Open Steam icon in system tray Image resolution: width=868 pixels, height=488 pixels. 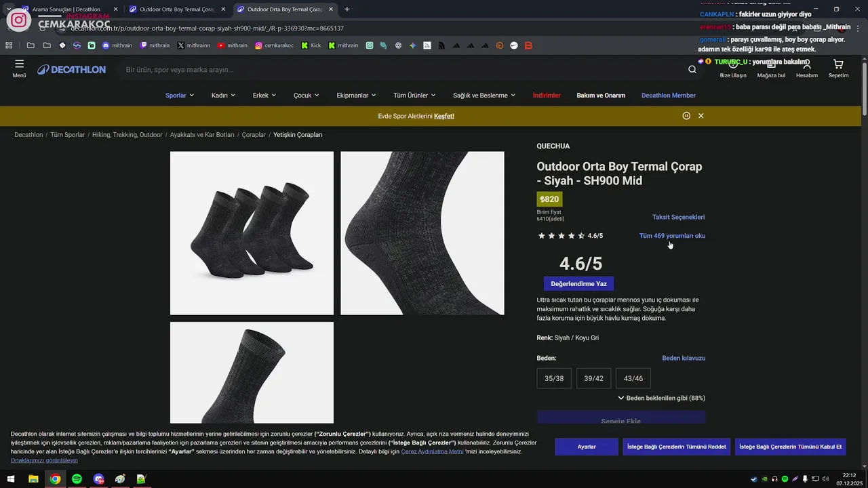(754, 479)
